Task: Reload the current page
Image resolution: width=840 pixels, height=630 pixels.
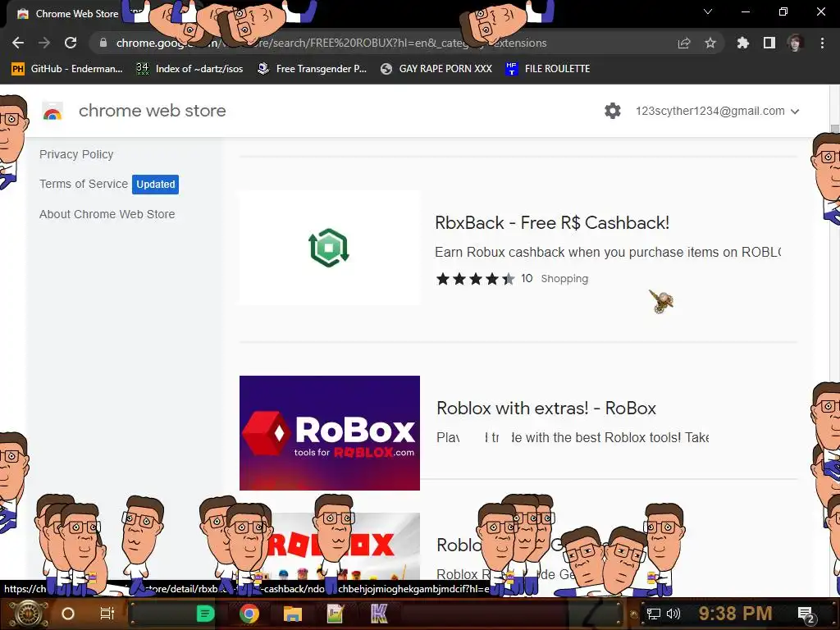Action: pos(71,43)
